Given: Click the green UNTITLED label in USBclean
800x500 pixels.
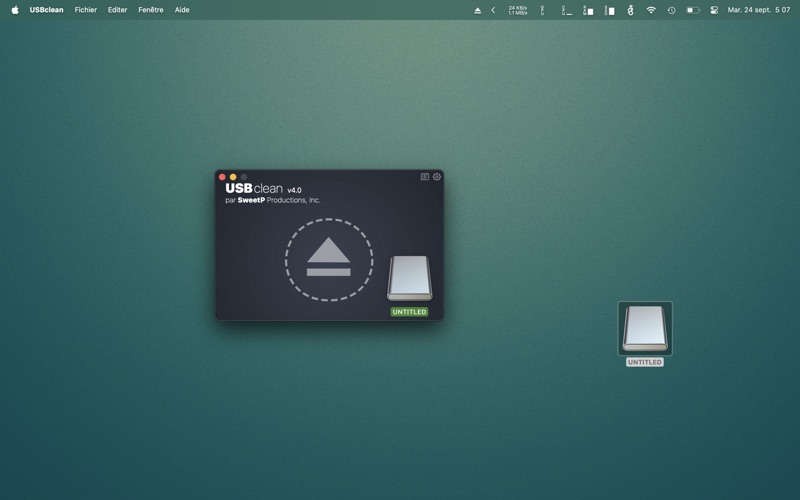Looking at the screenshot, I should click(409, 312).
